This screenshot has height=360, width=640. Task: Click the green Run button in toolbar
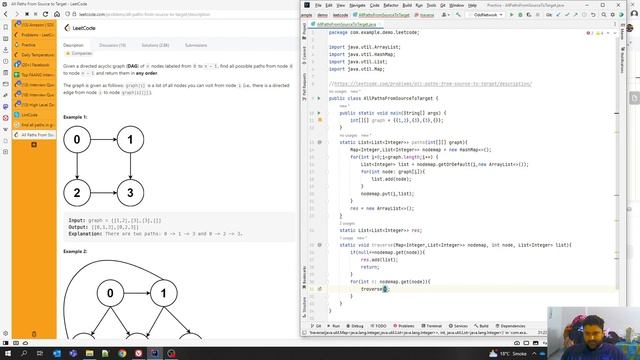click(x=511, y=15)
